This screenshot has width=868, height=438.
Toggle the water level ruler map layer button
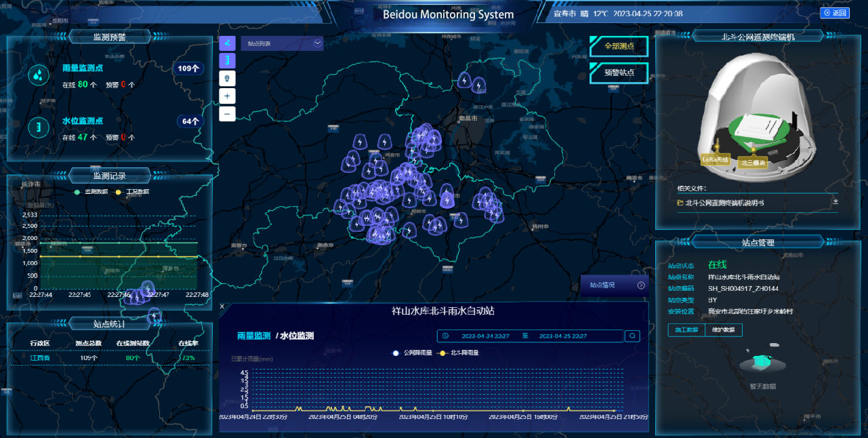pos(227,61)
